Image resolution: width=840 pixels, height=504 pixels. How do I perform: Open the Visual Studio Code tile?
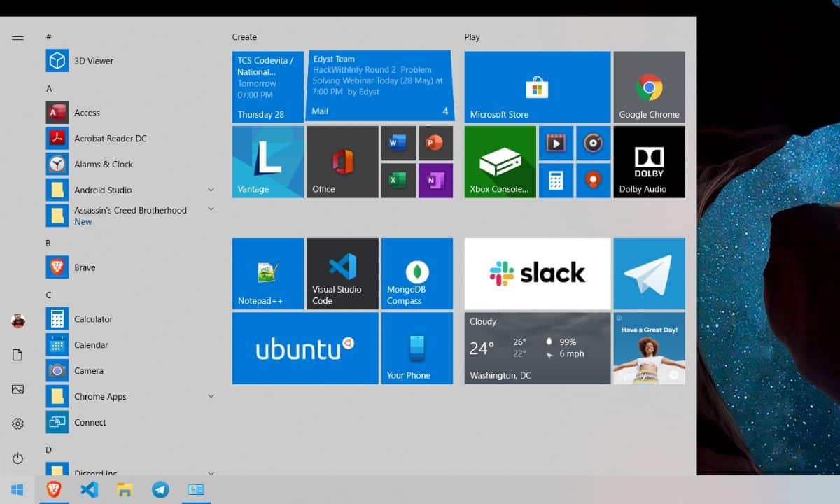click(x=342, y=273)
